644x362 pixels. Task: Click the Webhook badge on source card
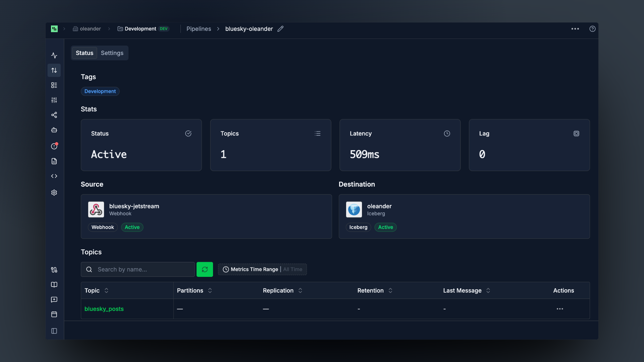(x=103, y=227)
